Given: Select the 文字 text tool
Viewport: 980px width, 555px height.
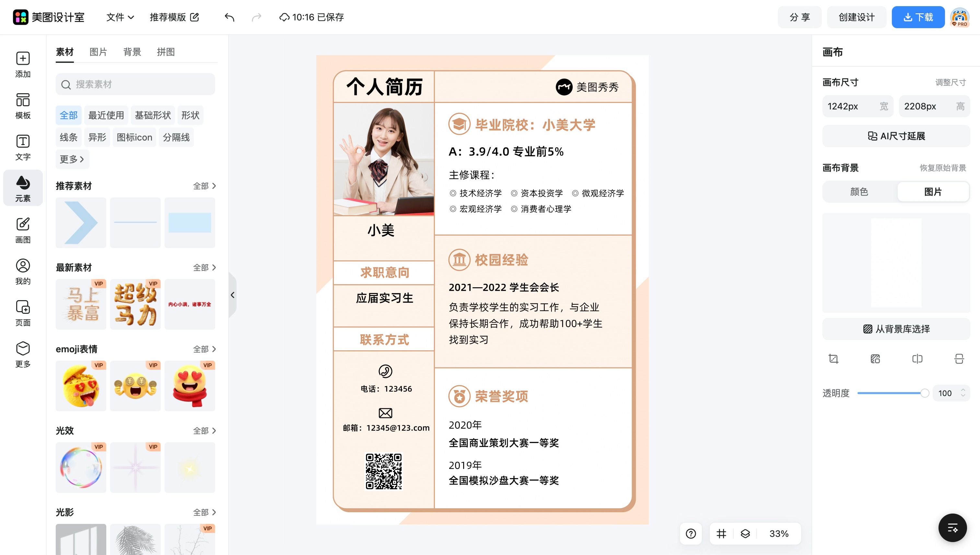Looking at the screenshot, I should [23, 147].
